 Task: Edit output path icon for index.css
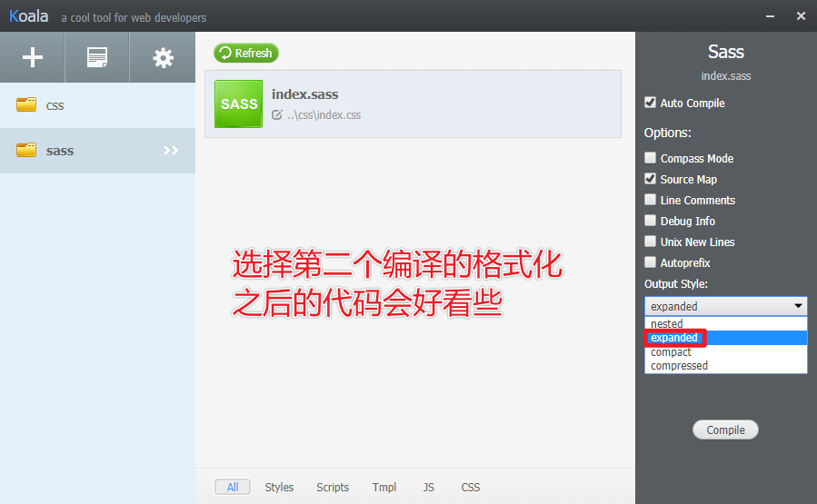click(277, 114)
